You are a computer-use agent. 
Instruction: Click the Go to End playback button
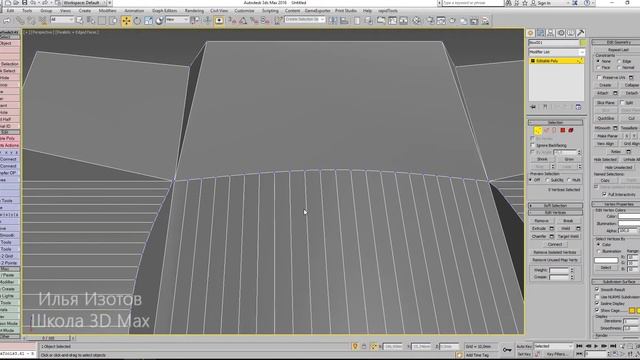coord(613,346)
